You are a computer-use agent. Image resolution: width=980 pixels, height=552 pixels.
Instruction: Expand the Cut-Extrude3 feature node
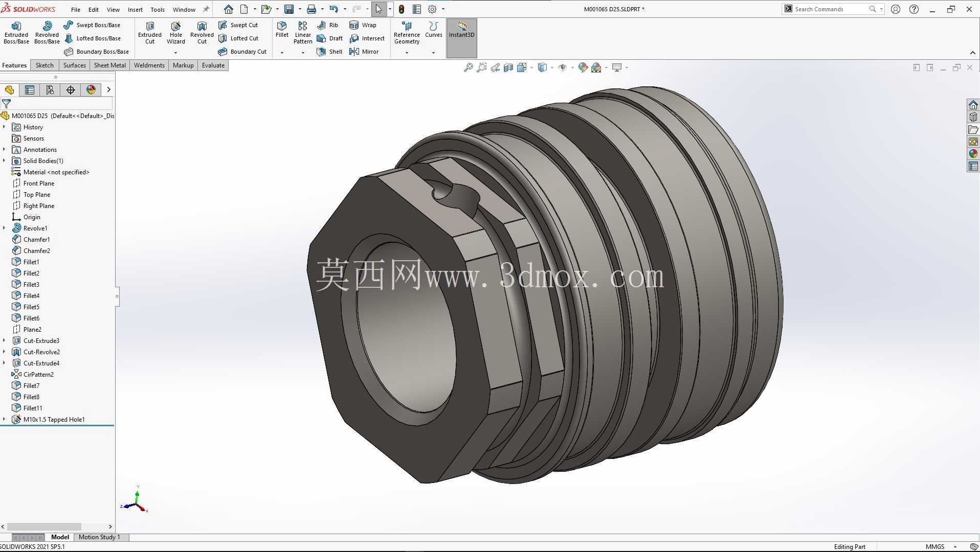4,340
